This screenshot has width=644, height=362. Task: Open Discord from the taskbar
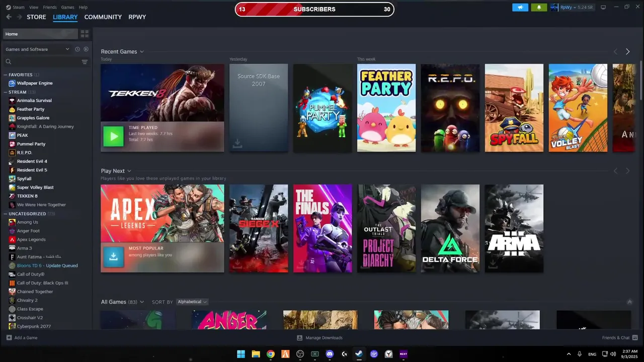[x=330, y=354]
